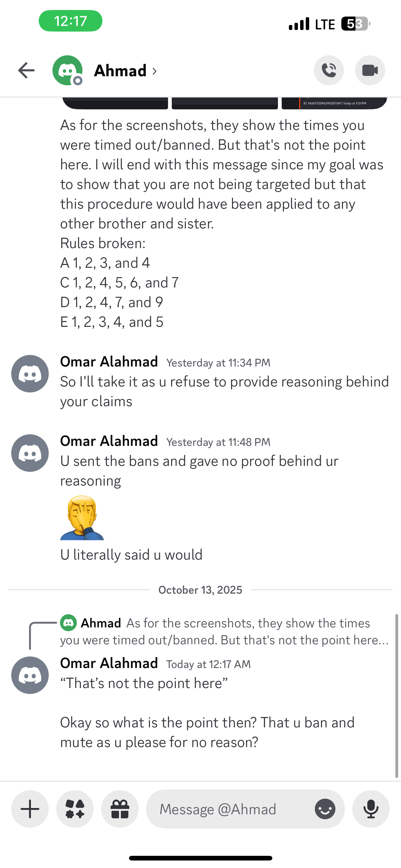Screen dimensions: 401x868
Task: Tap the facepalm emoji in chat
Action: 82,518
